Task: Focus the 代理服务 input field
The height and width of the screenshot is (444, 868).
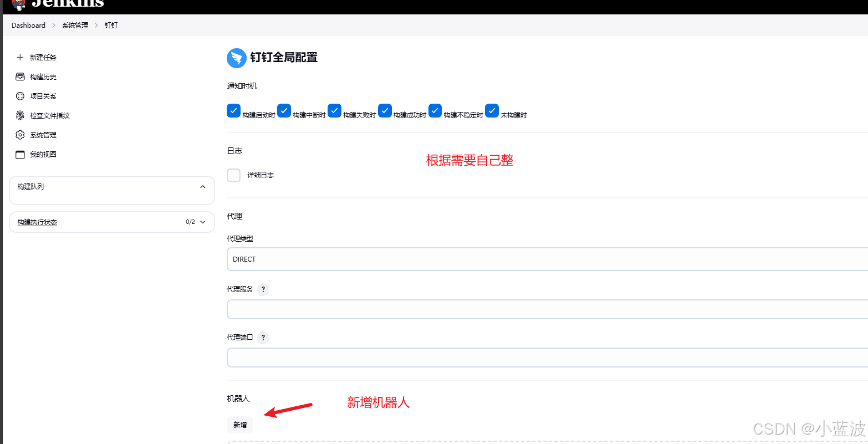Action: pos(547,309)
